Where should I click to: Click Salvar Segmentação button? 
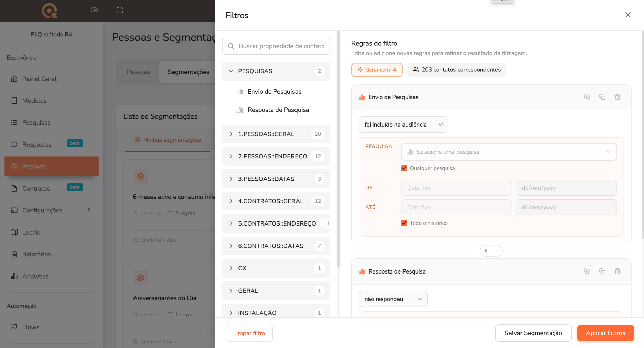[x=533, y=333]
